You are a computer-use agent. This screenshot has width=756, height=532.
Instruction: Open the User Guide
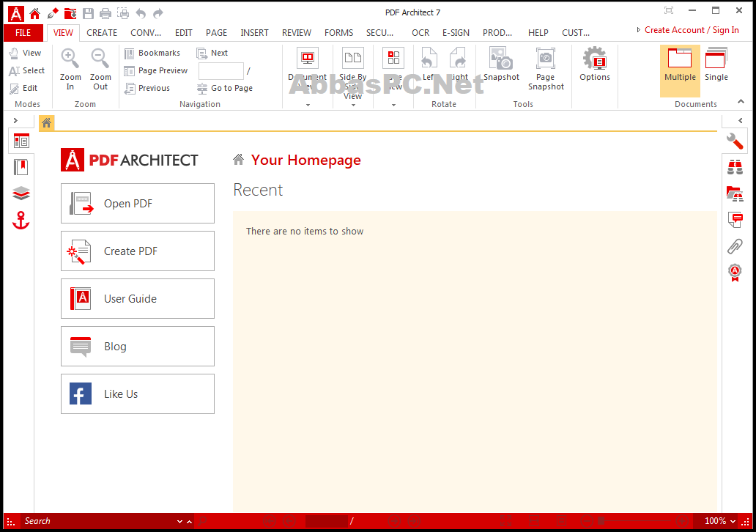tap(138, 298)
